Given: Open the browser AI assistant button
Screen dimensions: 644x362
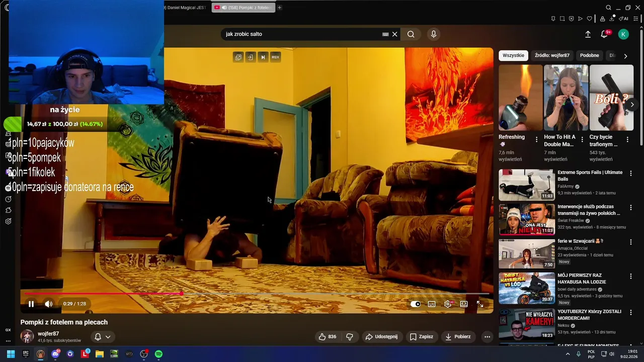Looking at the screenshot, I should [624, 19].
